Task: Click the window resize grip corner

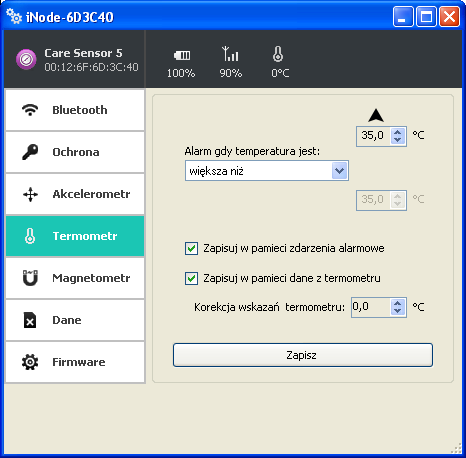Action: [456, 448]
